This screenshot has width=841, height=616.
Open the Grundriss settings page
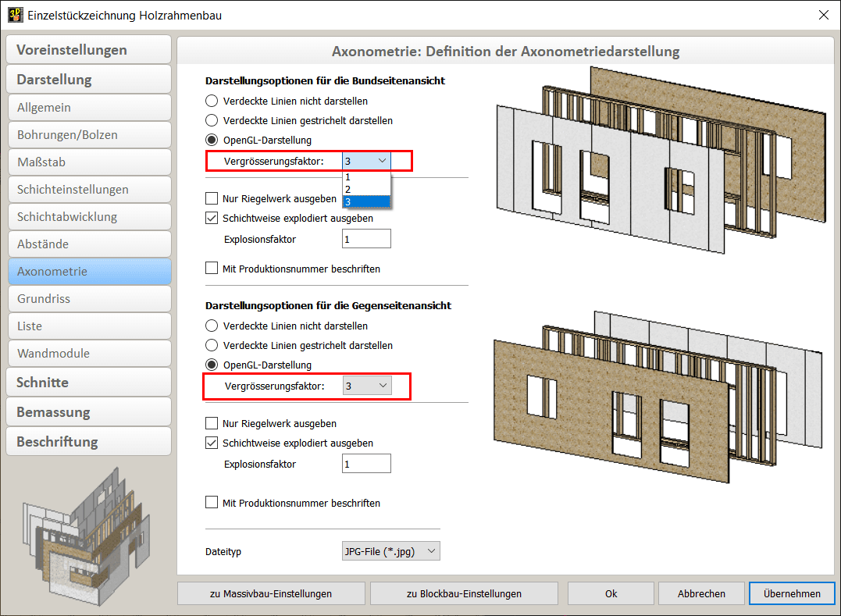tap(89, 298)
